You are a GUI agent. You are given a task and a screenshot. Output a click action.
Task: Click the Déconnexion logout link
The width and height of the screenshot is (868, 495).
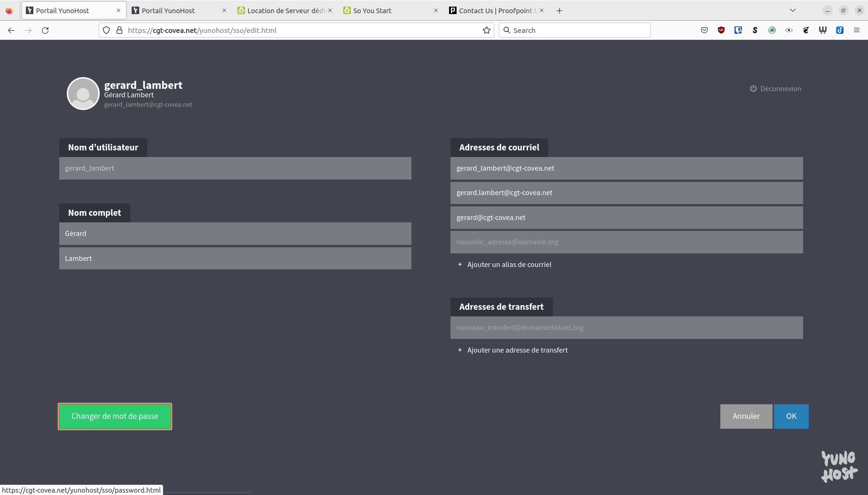click(x=775, y=89)
